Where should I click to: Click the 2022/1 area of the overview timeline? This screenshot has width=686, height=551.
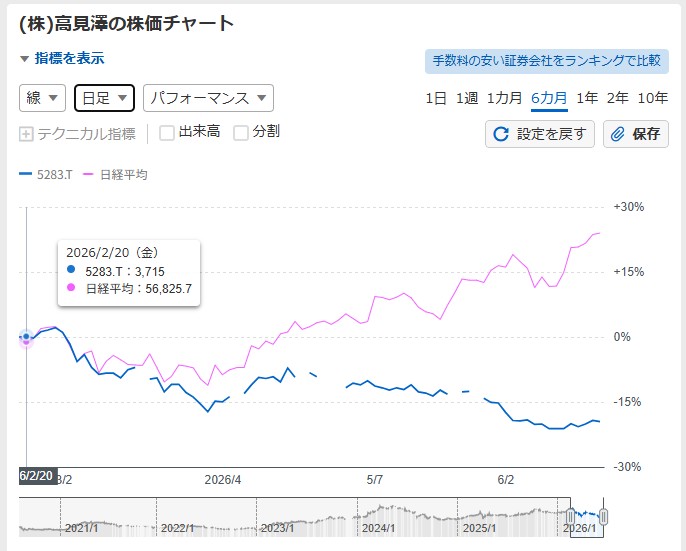point(177,528)
